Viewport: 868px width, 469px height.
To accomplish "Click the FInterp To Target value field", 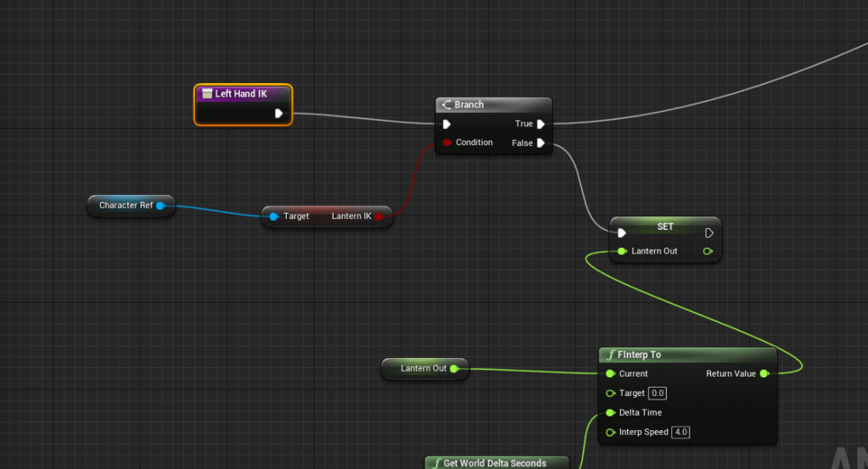I will tap(658, 394).
